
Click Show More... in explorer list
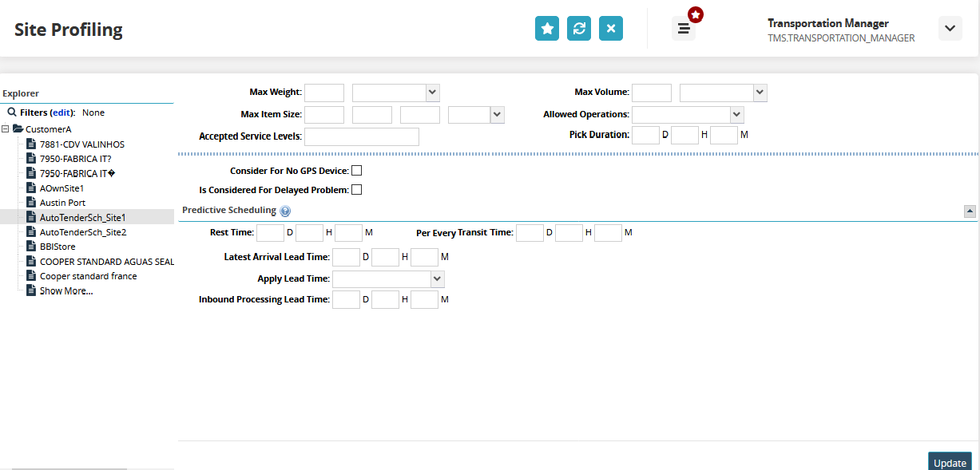[65, 290]
